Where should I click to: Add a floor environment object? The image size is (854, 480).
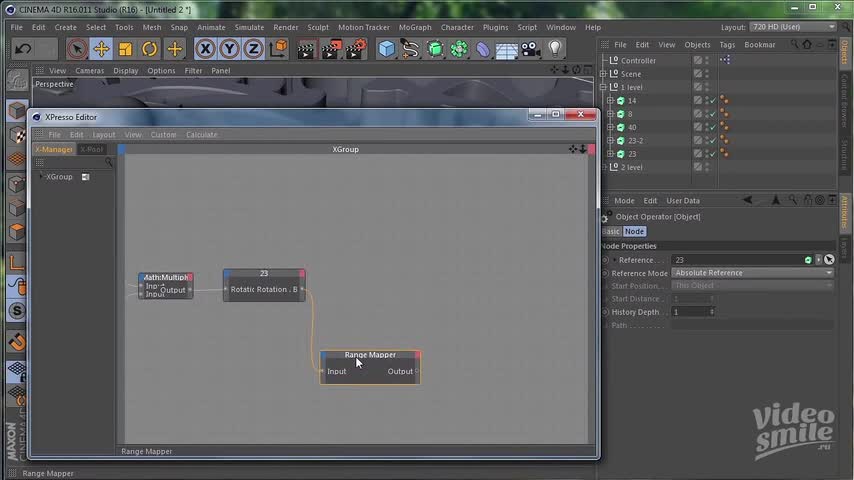507,50
